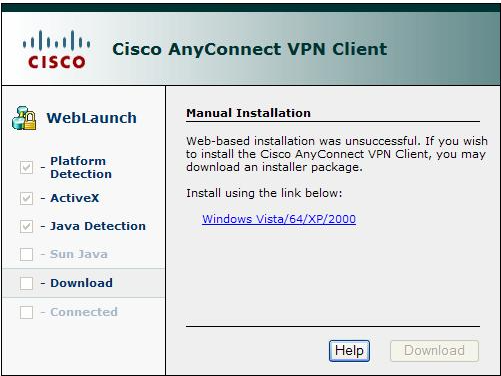Toggle the Platform Detection checkbox
This screenshot has height=376, width=501.
click(x=26, y=167)
